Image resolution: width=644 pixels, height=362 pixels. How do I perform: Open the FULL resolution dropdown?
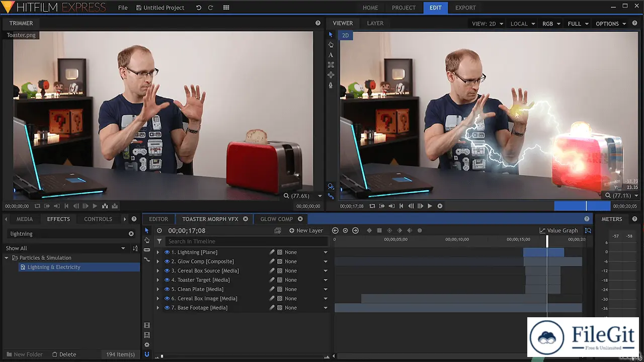(x=578, y=24)
